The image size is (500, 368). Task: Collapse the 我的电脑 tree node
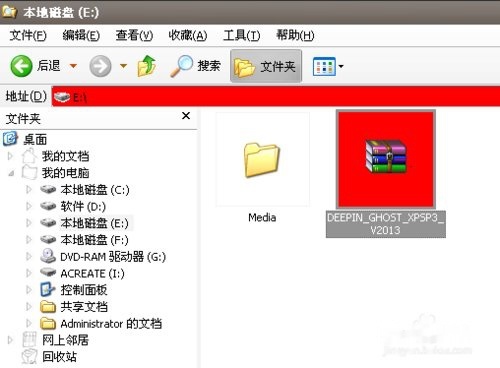(11, 173)
